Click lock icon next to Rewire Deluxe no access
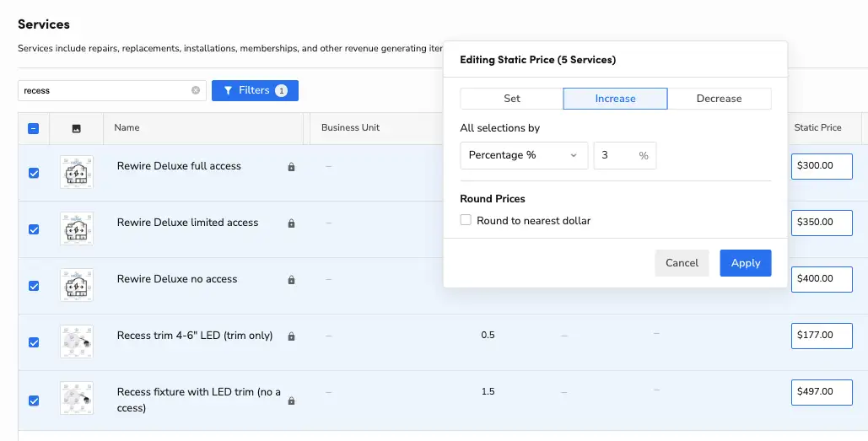 [x=291, y=280]
